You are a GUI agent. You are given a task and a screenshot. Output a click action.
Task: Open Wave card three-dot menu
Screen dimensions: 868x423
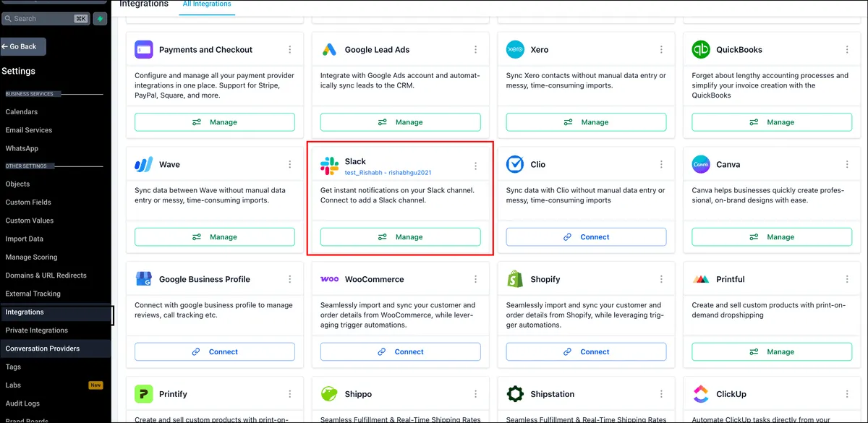pos(290,165)
